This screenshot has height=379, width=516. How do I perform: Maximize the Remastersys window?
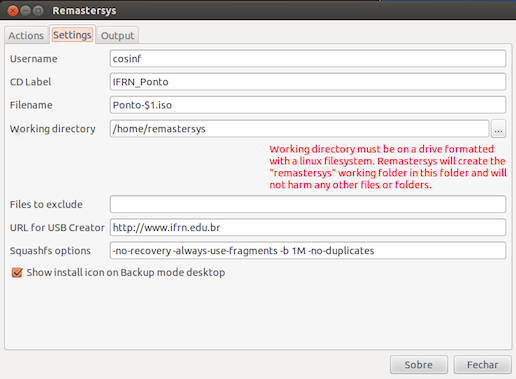(x=38, y=11)
